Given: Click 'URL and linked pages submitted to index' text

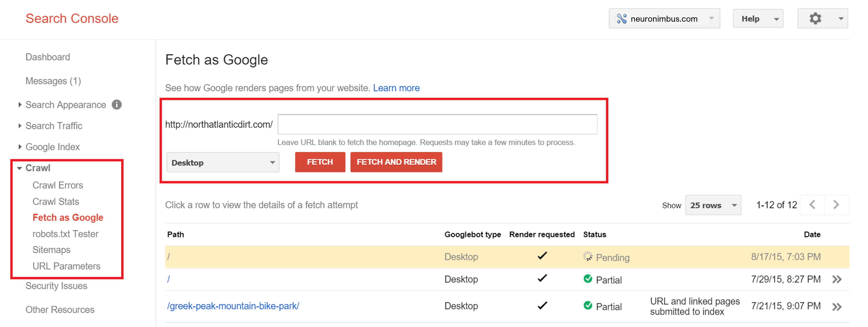Looking at the screenshot, I should pyautogui.click(x=695, y=306).
